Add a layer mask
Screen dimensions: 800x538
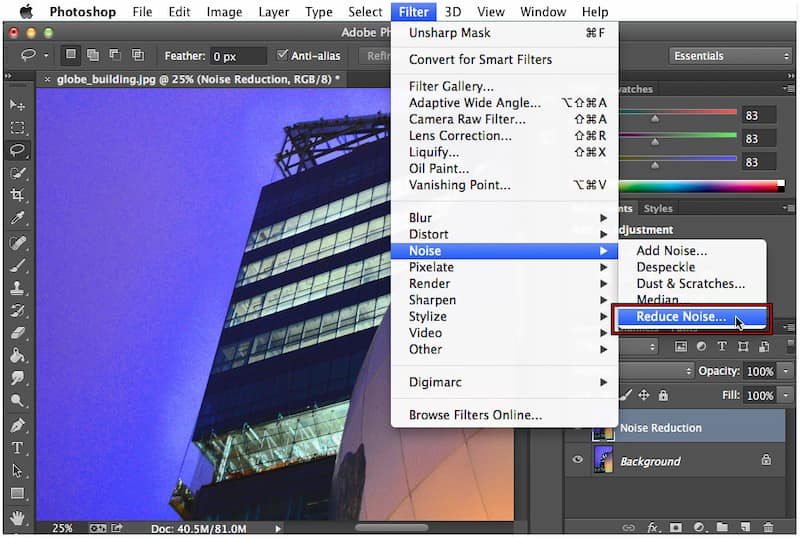676,527
